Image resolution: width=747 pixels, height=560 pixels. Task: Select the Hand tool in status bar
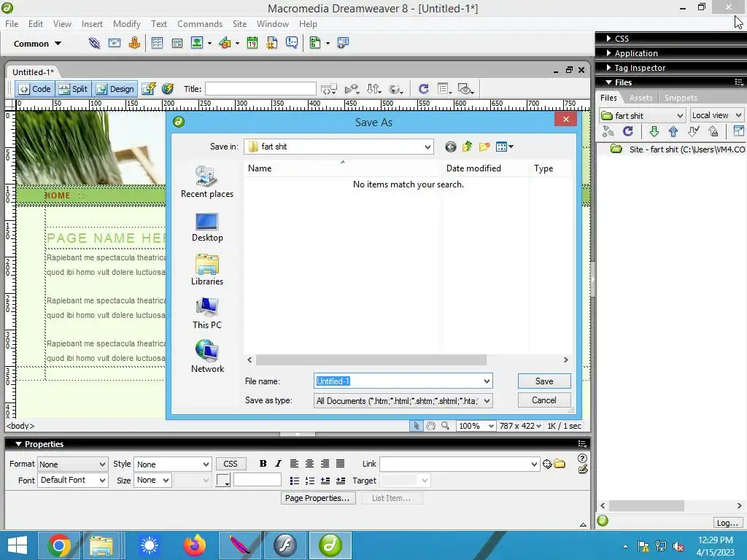(430, 426)
